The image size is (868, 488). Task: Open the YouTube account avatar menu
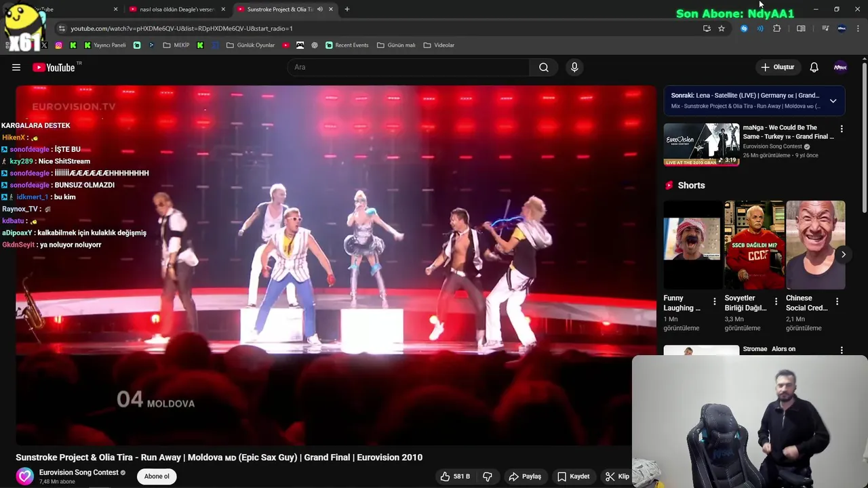tap(840, 67)
